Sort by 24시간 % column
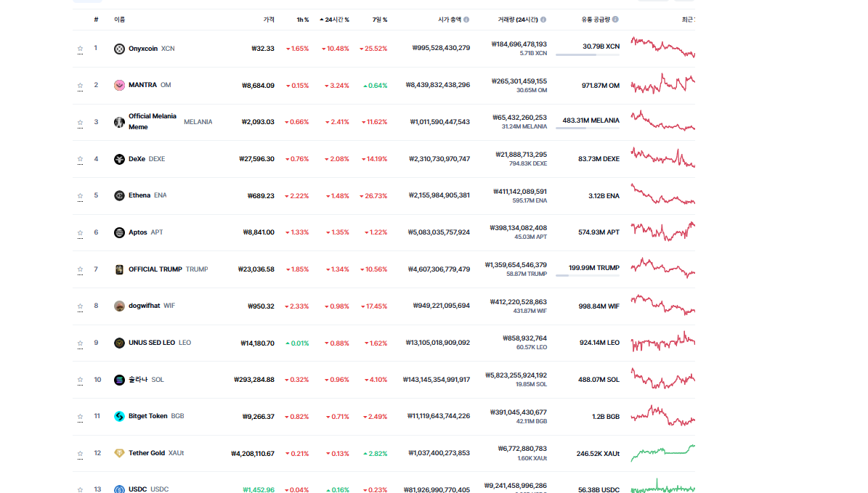 click(x=334, y=20)
